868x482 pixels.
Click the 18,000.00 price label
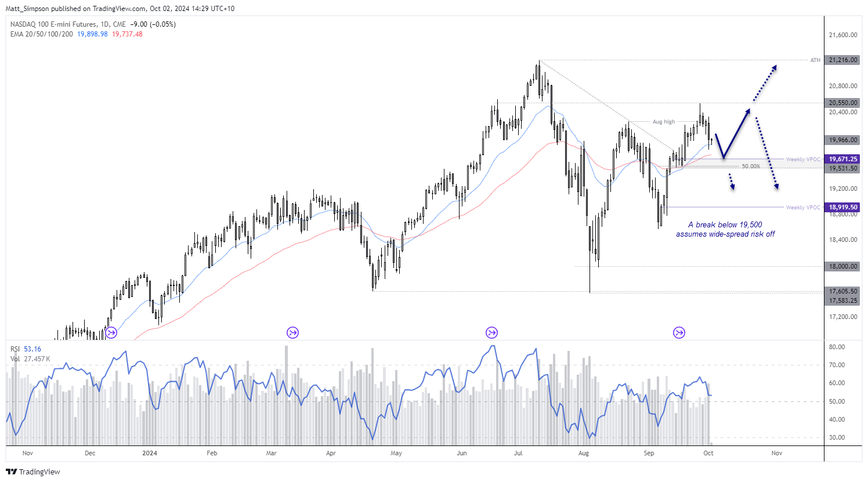(843, 266)
